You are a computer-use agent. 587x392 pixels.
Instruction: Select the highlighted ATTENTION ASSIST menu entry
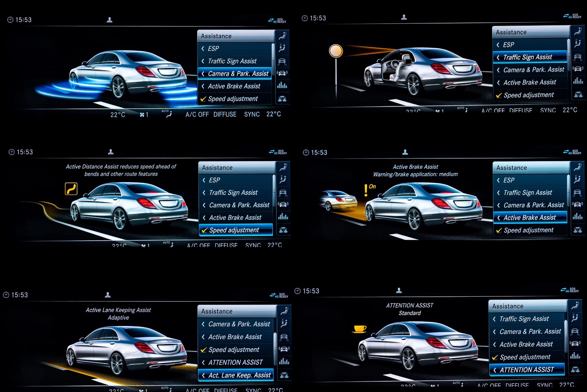coord(526,370)
